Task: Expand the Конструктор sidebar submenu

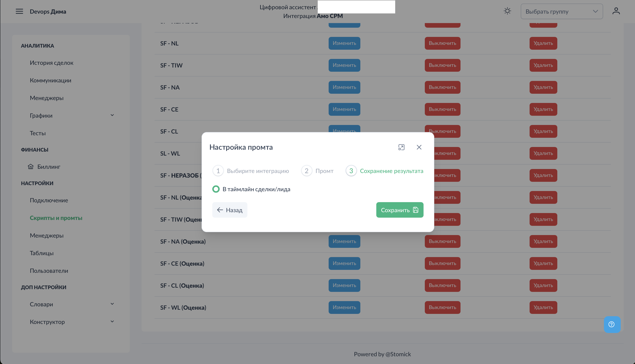Action: 112,321
